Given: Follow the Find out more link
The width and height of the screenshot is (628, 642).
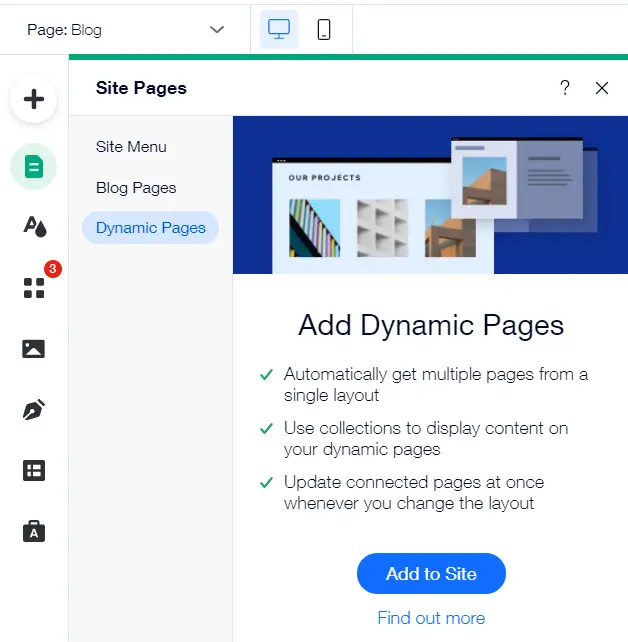Looking at the screenshot, I should (x=431, y=618).
